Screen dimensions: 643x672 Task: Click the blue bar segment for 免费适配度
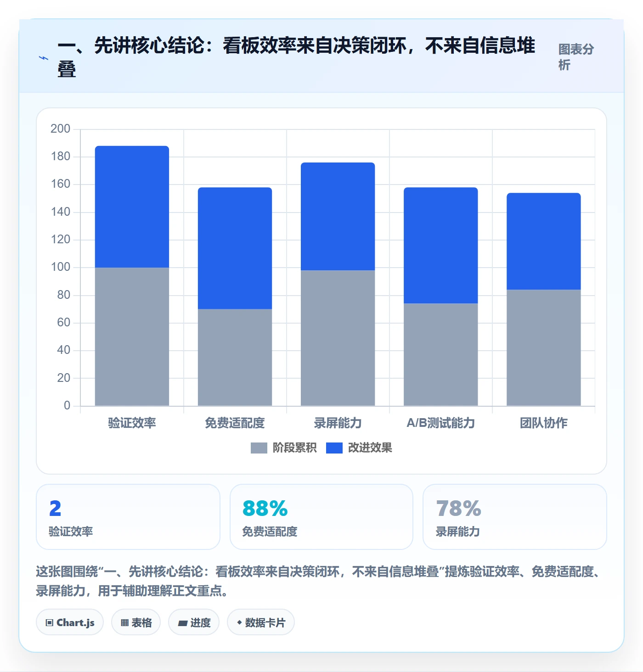[x=235, y=248]
